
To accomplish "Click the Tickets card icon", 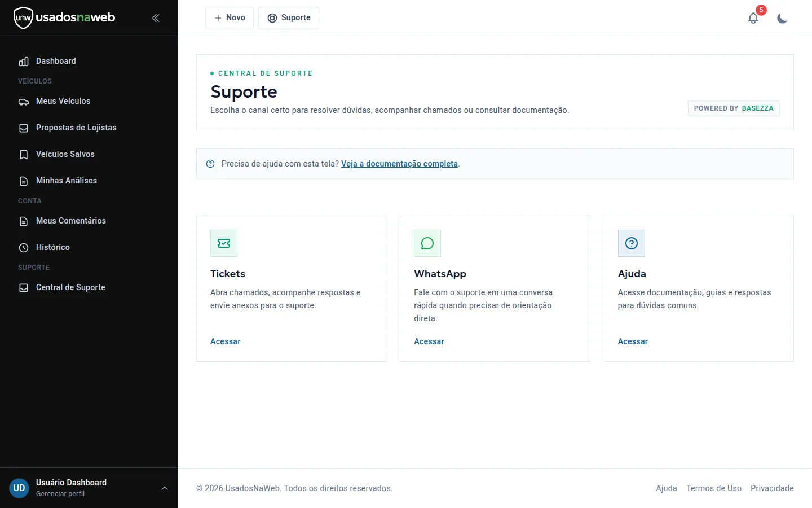I will pos(224,243).
